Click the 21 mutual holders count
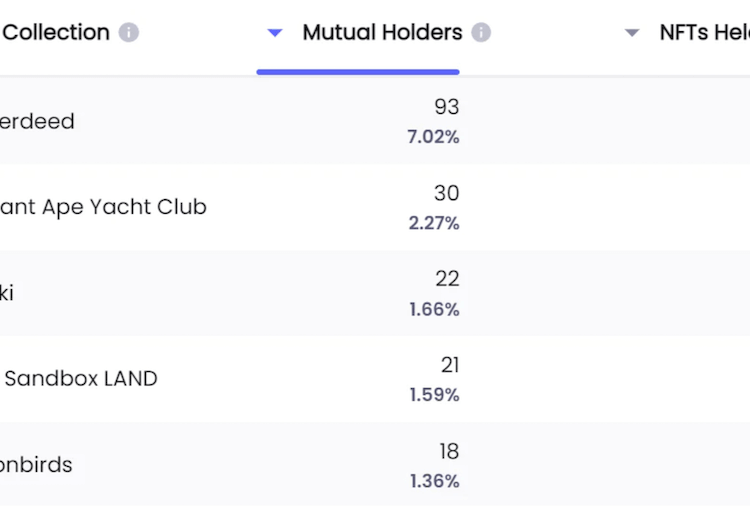 point(450,365)
